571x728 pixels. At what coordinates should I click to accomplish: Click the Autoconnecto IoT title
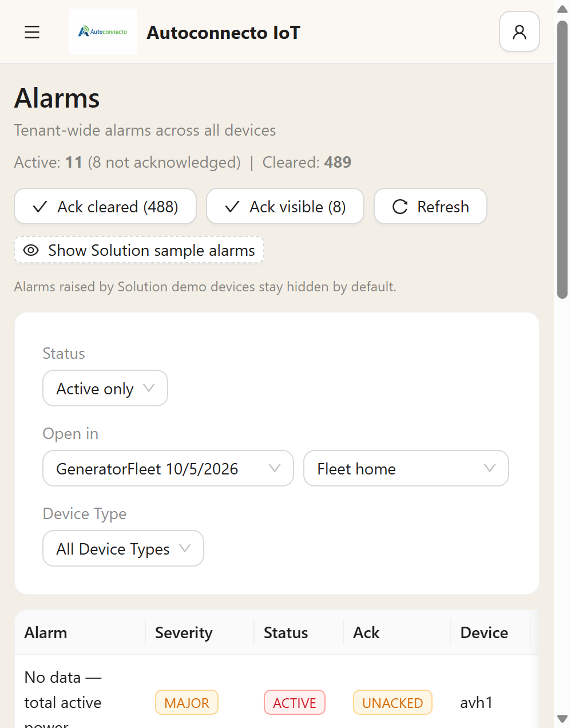pyautogui.click(x=223, y=33)
